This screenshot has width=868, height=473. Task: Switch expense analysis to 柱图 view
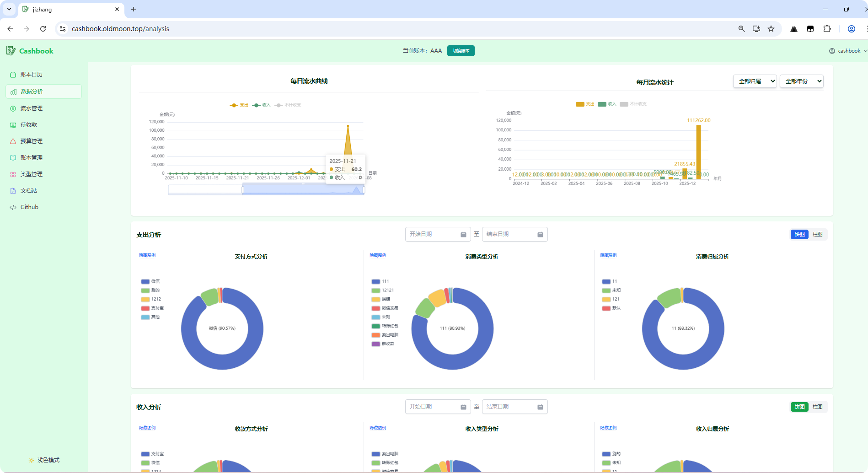(817, 235)
